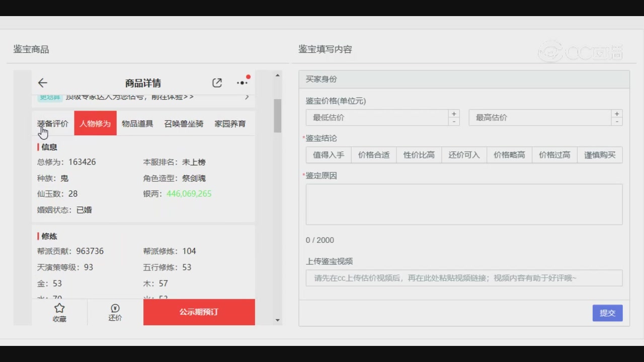
Task: Click the 上传鉴宝视频 link field
Action: [x=464, y=278]
